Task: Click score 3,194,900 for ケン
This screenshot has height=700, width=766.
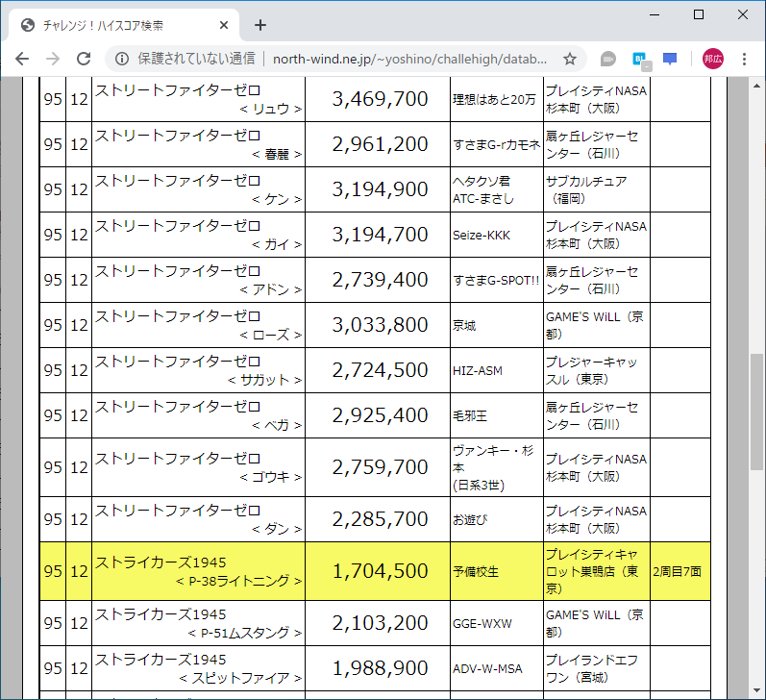Action: (380, 189)
